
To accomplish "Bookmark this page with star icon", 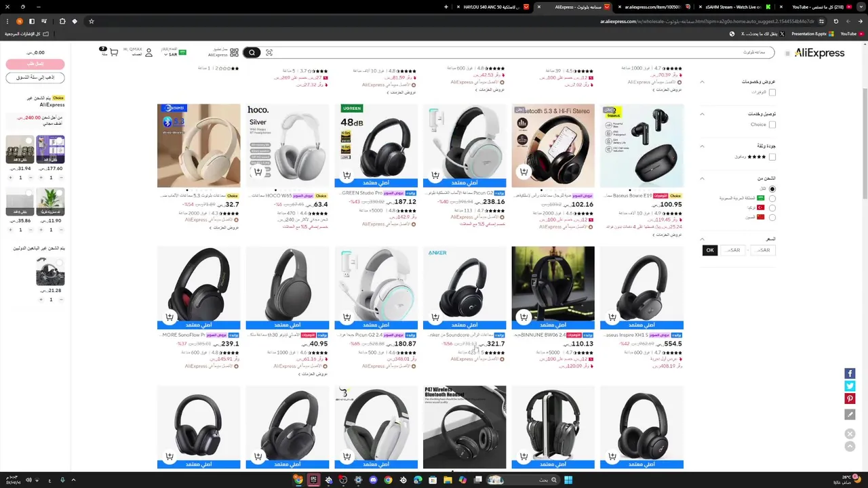I will (91, 21).
